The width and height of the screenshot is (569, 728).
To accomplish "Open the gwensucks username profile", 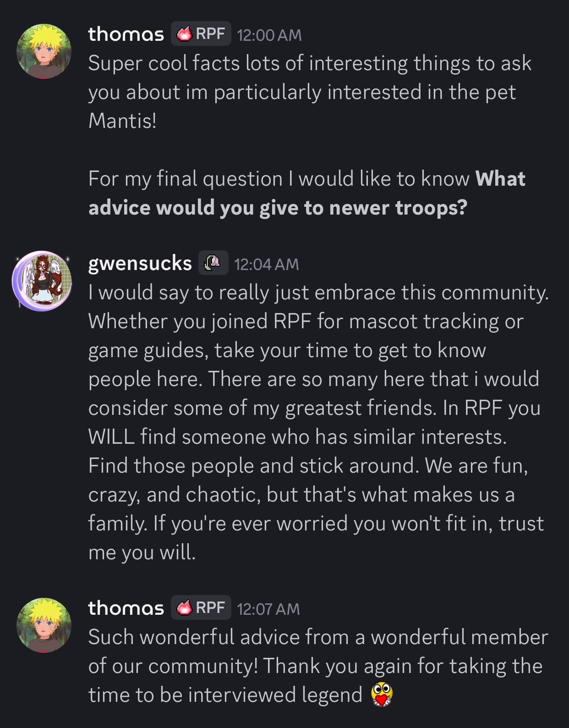I will point(140,264).
